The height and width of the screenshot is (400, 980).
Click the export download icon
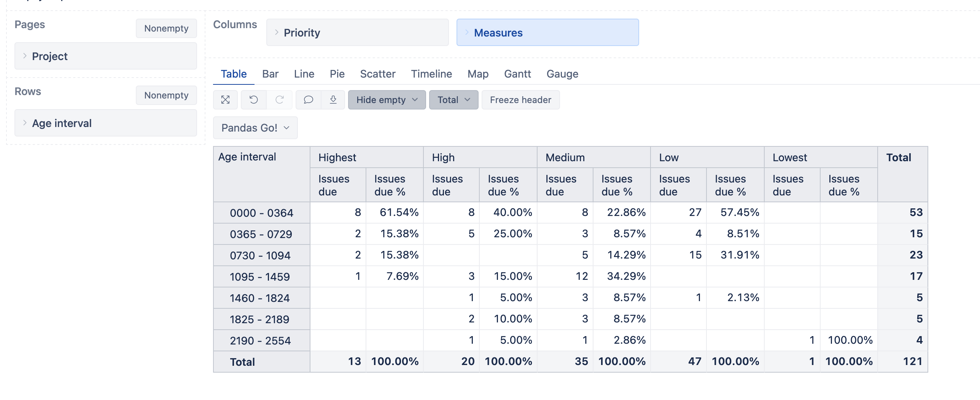click(333, 100)
